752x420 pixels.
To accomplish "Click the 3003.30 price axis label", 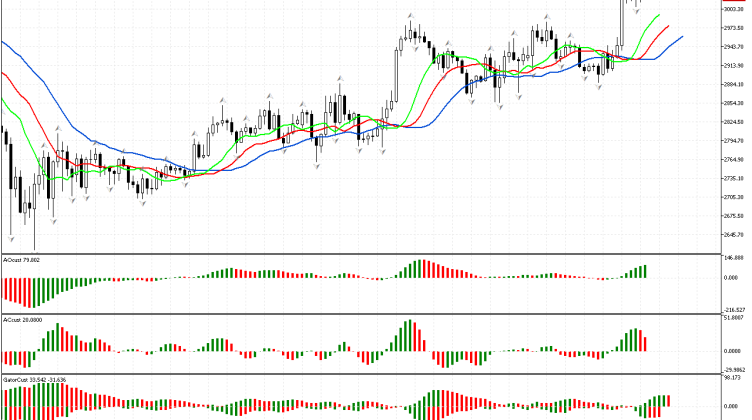I will click(734, 8).
